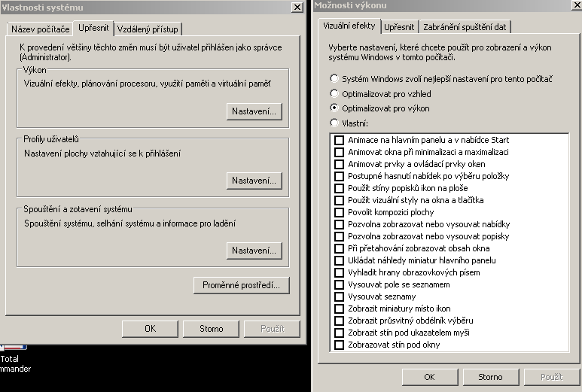582x392 pixels.
Task: Open the Vzdálený přístup tab
Action: point(148,29)
